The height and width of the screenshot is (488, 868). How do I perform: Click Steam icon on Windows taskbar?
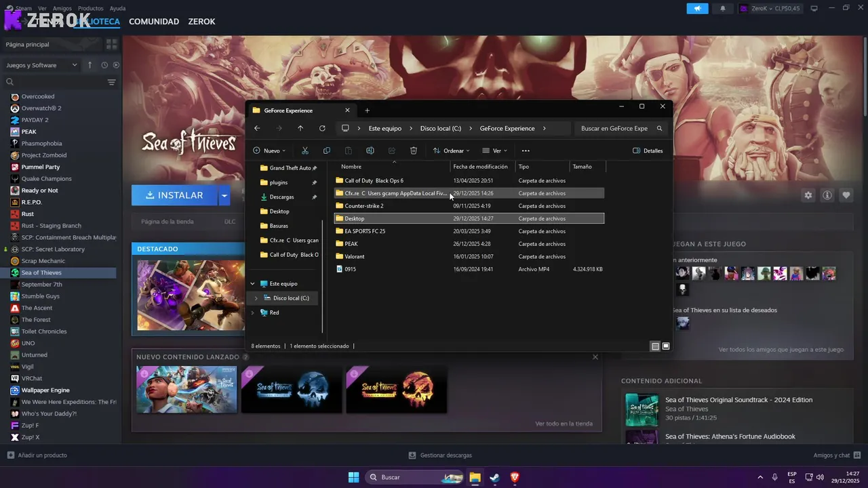(x=494, y=477)
